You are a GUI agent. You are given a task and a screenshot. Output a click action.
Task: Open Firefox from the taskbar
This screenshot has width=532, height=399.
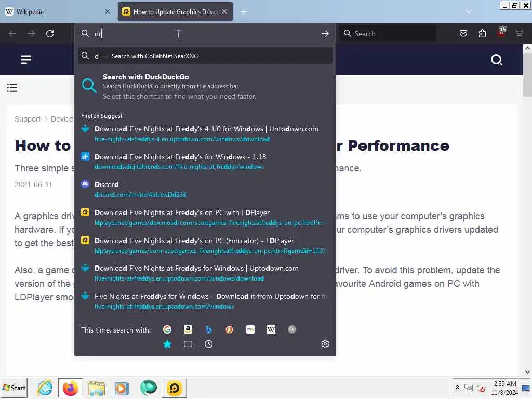tap(70, 388)
